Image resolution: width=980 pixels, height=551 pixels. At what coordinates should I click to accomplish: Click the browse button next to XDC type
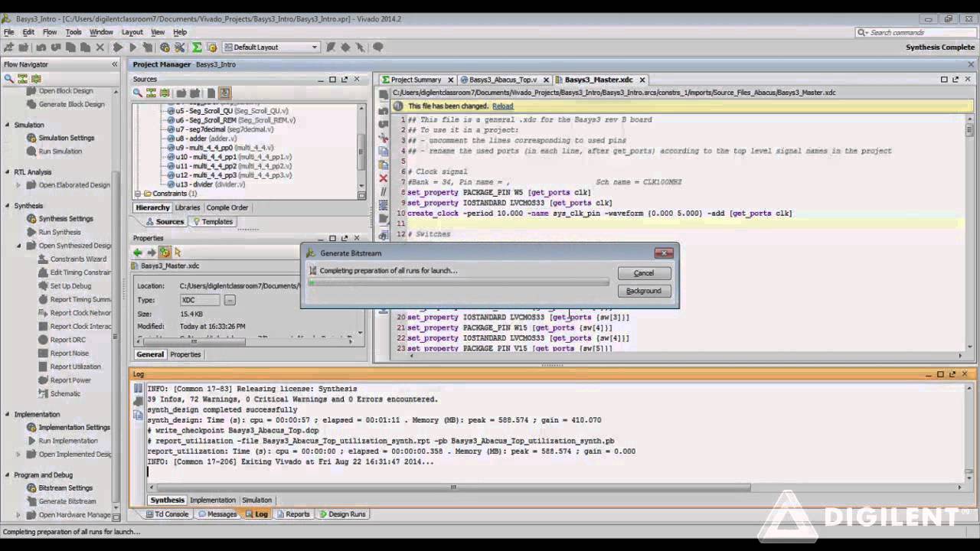[230, 300]
